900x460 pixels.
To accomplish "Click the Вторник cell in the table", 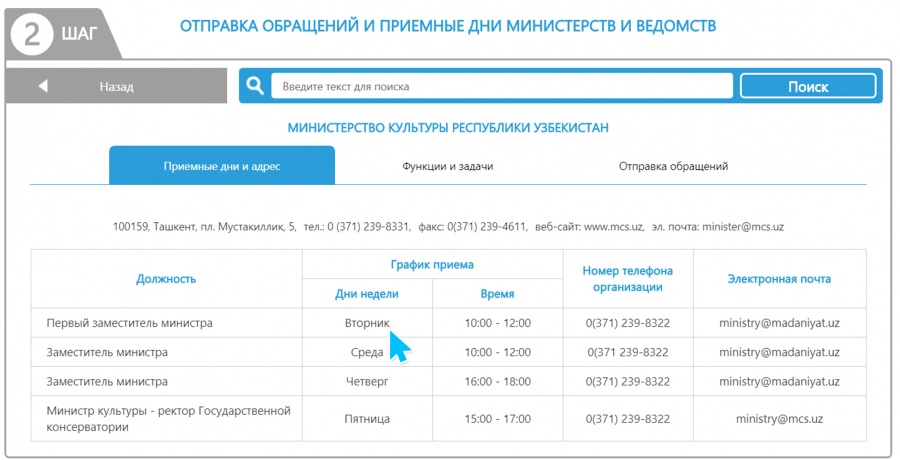I will point(367,323).
